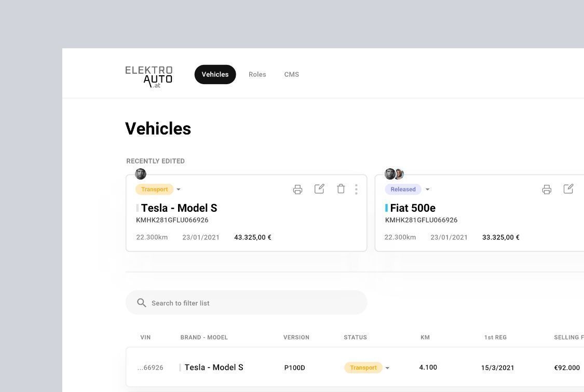Screen dimensions: 584x392
Task: Sort by the Brand - Model column header
Action: pyautogui.click(x=204, y=337)
